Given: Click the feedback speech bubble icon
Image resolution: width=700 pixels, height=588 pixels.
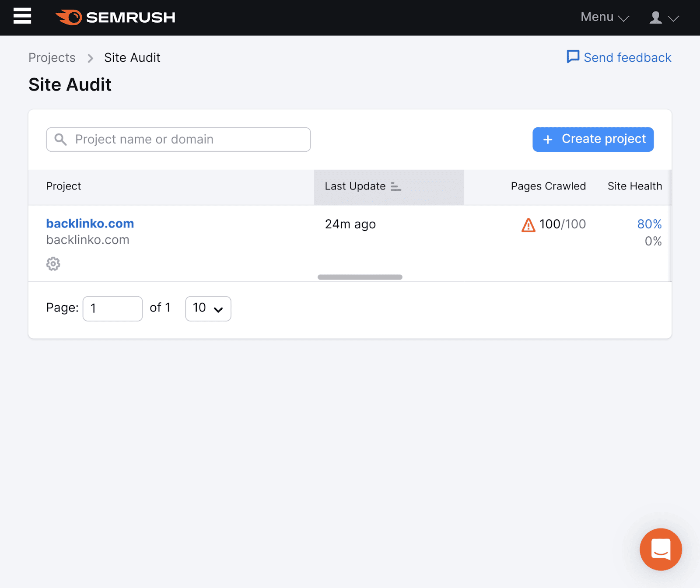Looking at the screenshot, I should tap(573, 57).
